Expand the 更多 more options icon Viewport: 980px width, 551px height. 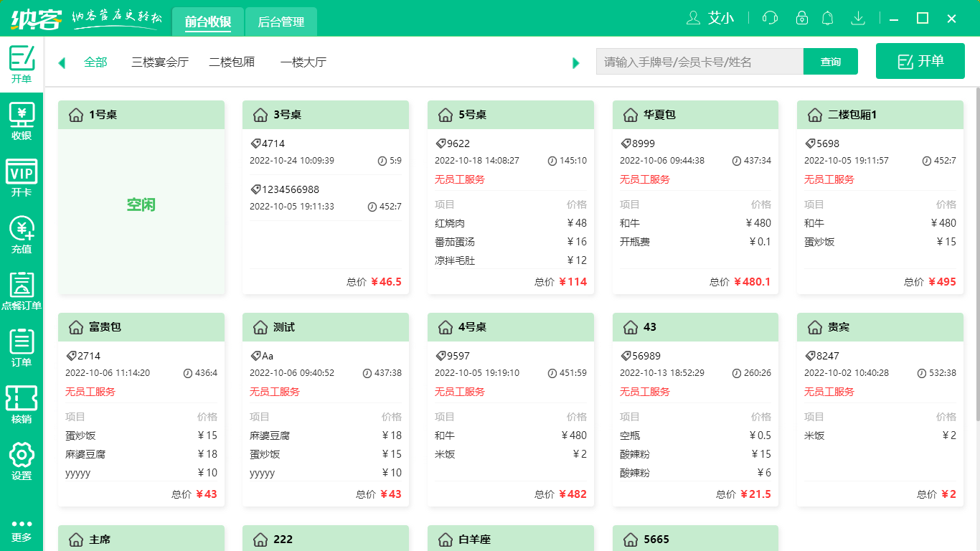pos(22,528)
